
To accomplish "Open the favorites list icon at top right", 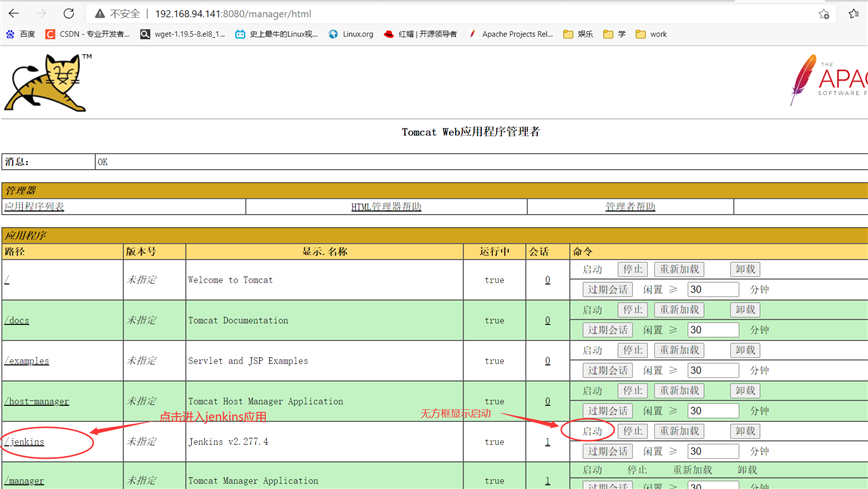I will click(x=854, y=14).
